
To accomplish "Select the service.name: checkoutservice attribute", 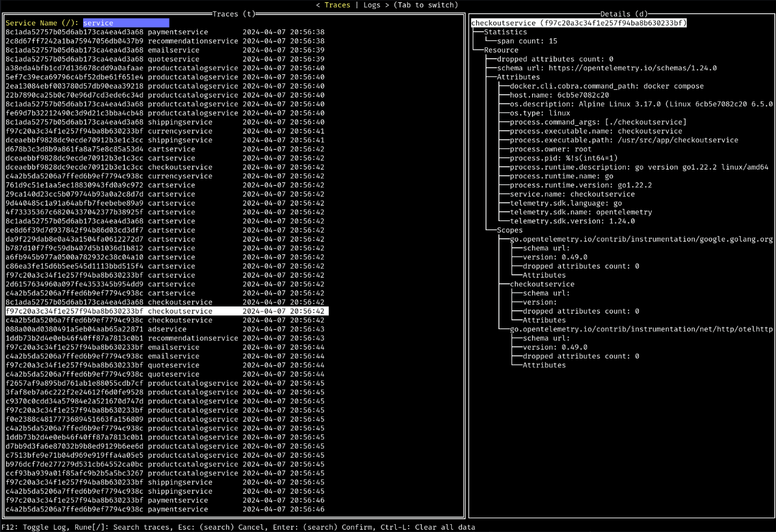I will 572,194.
